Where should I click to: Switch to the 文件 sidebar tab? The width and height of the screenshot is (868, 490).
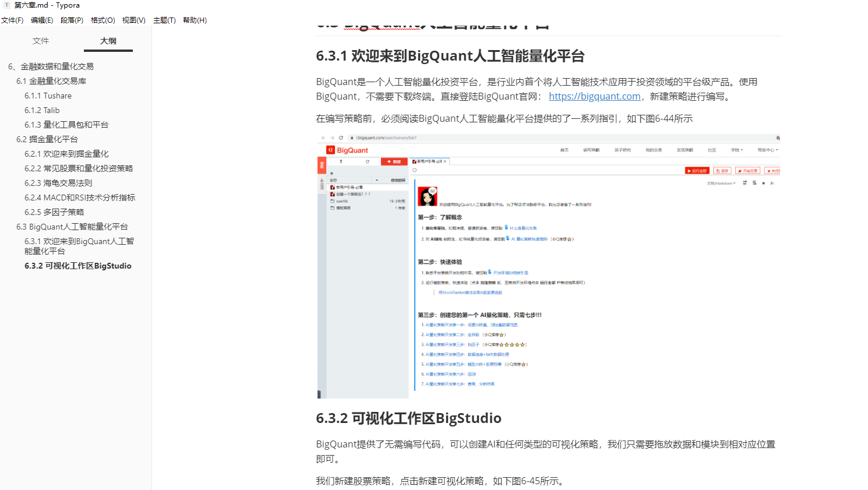[x=41, y=41]
